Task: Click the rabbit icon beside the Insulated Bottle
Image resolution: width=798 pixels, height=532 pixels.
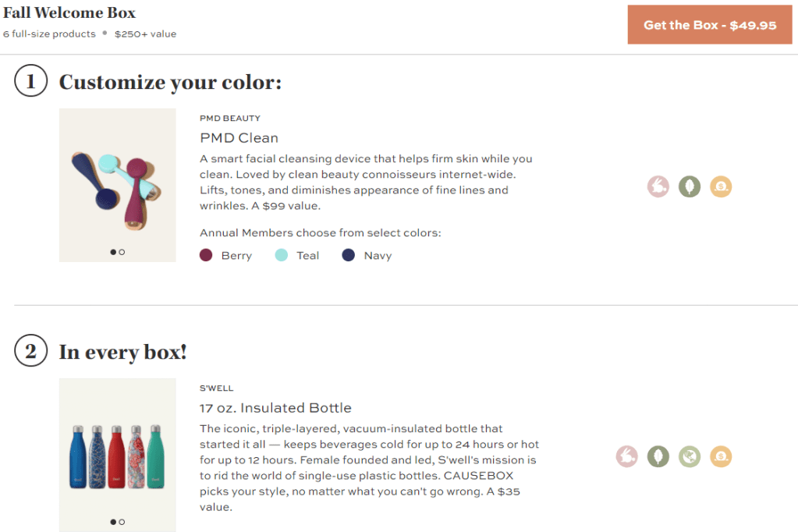Action: click(626, 456)
